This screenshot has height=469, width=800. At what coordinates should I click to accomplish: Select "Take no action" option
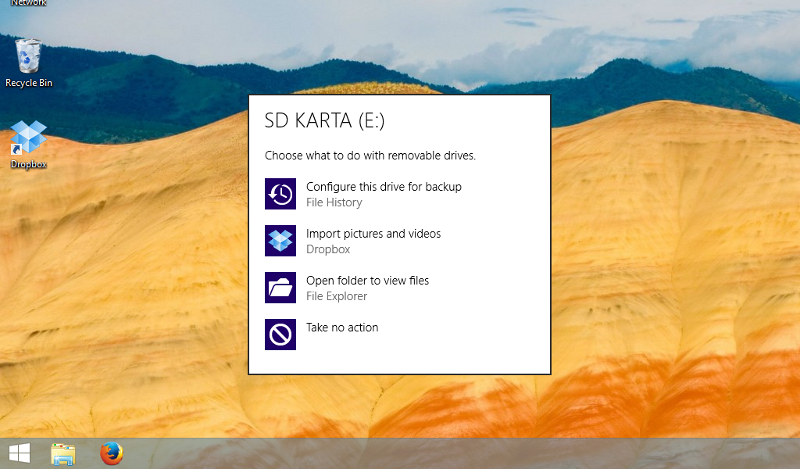[342, 327]
